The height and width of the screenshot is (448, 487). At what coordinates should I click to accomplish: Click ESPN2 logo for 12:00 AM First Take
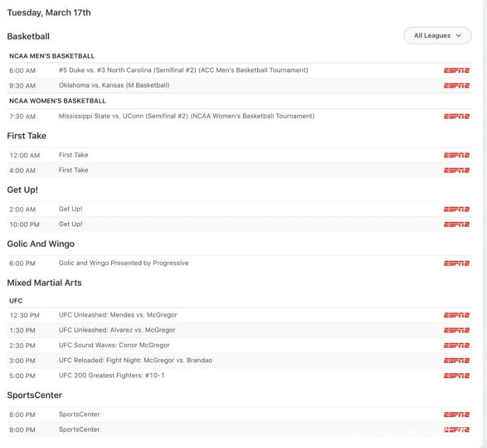coord(457,155)
